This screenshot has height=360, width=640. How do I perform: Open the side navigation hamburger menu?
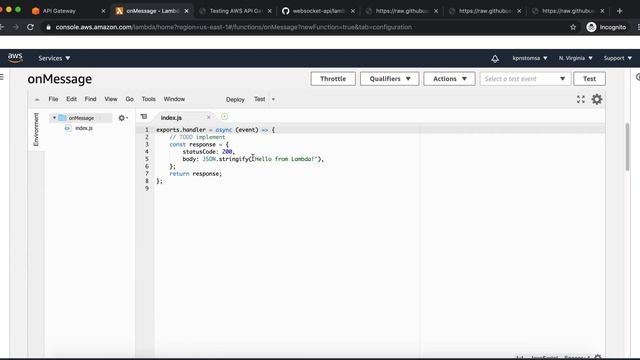click(x=2, y=77)
